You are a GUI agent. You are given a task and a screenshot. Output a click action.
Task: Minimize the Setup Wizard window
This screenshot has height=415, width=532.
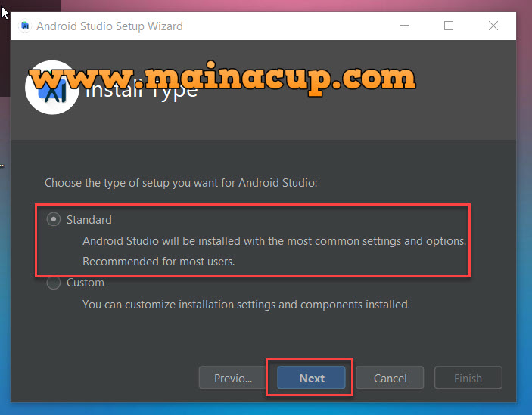[404, 26]
